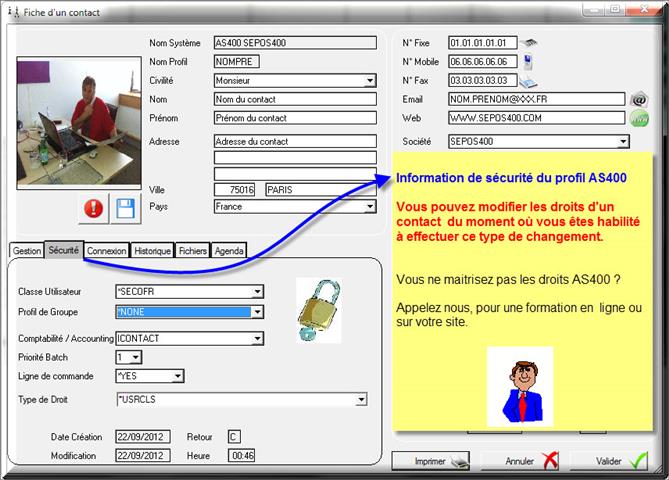
Task: Click the green web globe icon
Action: (639, 118)
